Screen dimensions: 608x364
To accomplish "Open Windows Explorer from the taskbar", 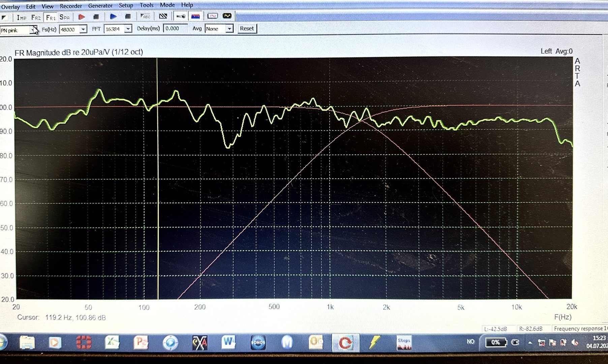I will coord(27,342).
